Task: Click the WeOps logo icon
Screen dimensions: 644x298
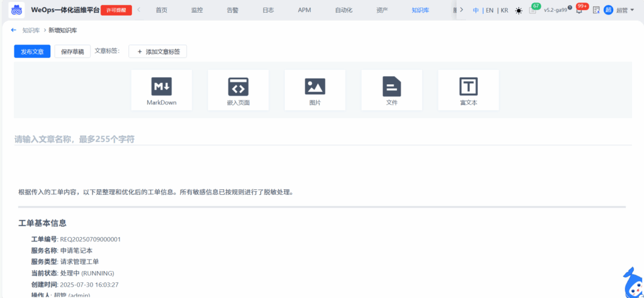Action: (x=17, y=10)
